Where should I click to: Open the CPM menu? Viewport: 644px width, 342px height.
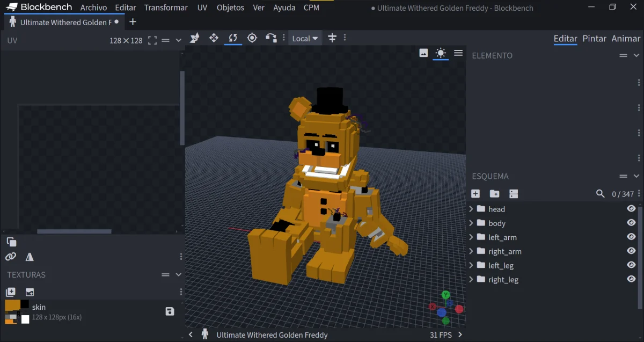311,8
